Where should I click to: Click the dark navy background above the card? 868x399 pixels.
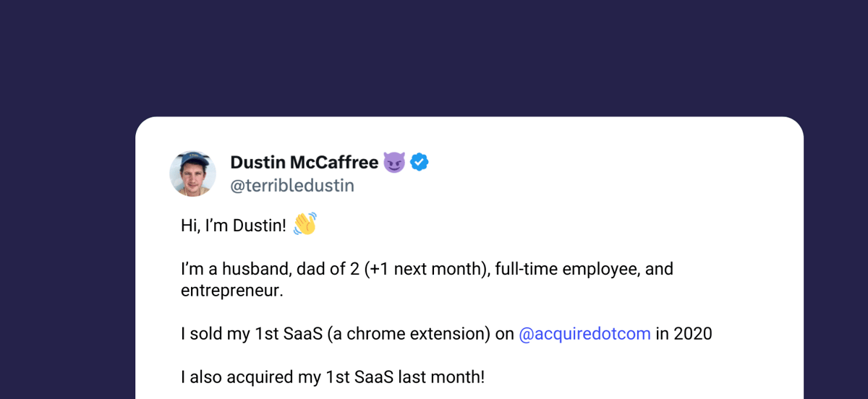434,58
